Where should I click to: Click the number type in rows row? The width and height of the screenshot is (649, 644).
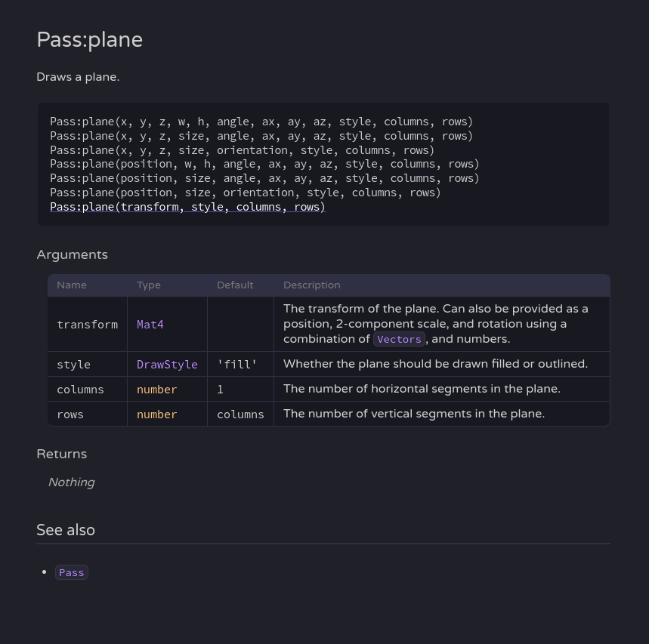click(157, 414)
